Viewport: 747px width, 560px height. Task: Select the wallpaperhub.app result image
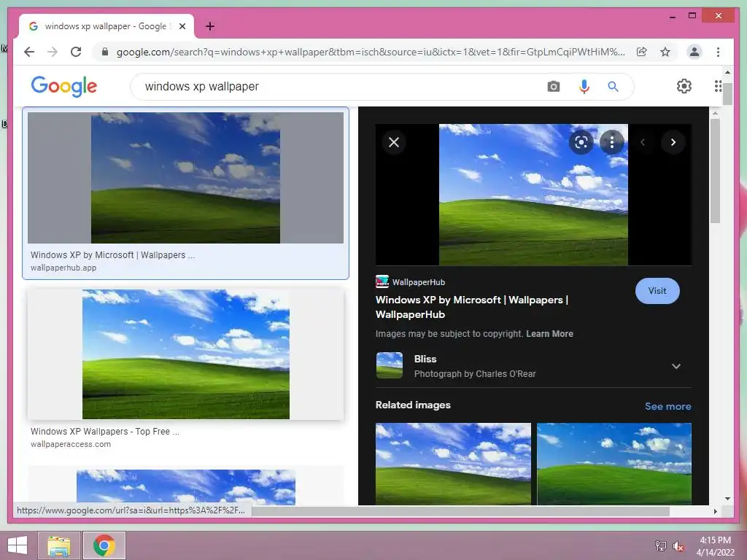tap(185, 178)
